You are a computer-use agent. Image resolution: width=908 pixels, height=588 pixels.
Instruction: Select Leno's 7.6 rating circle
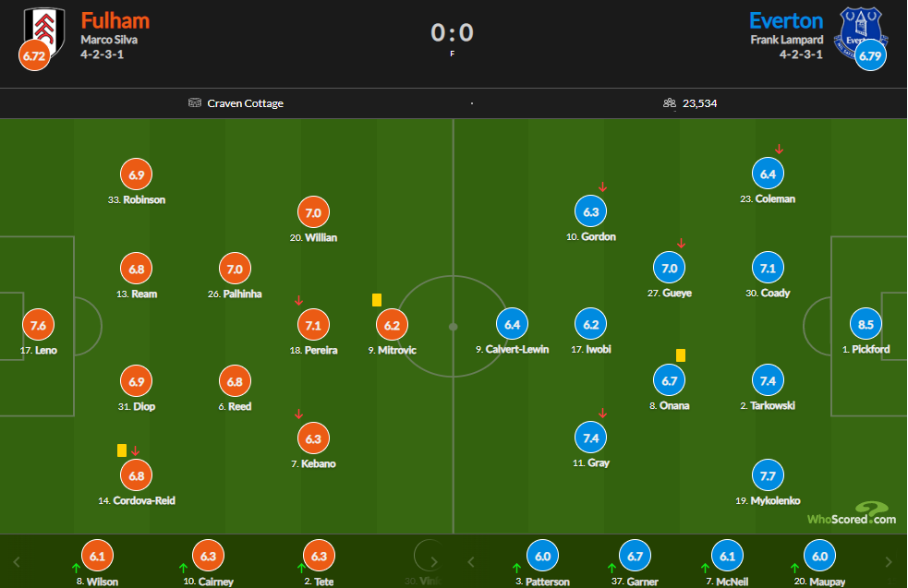click(x=38, y=325)
